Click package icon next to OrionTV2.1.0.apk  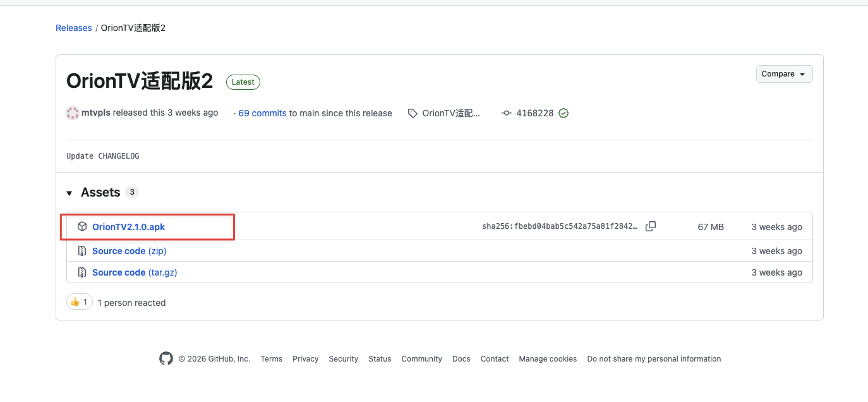tap(82, 226)
